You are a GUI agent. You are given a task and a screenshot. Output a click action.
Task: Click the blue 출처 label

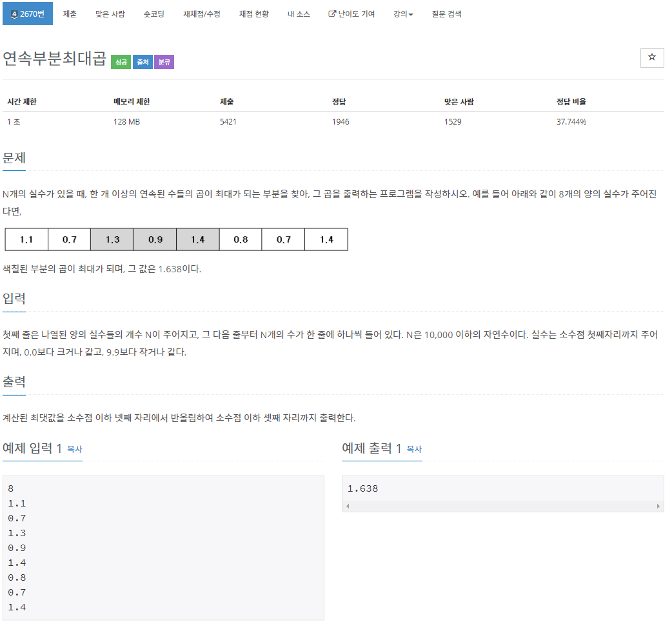pos(143,62)
